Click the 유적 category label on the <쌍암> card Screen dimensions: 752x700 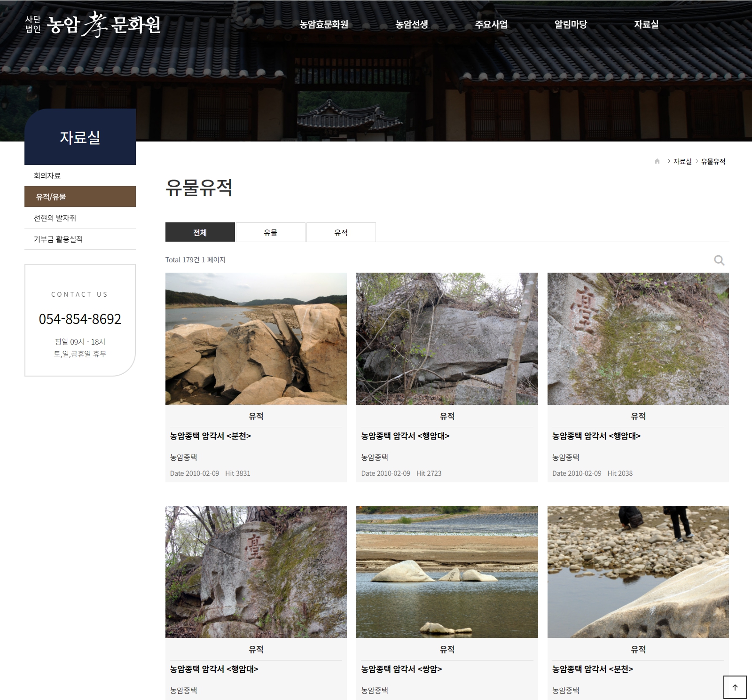pos(447,649)
